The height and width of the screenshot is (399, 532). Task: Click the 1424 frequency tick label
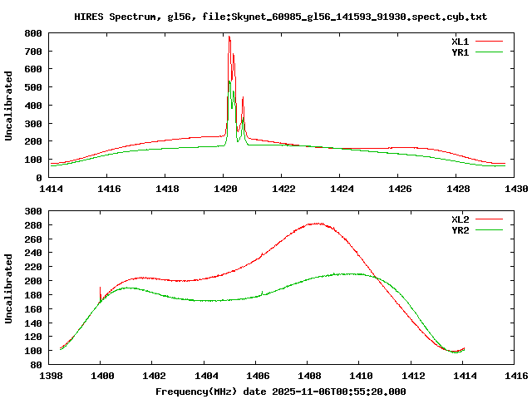click(x=342, y=189)
